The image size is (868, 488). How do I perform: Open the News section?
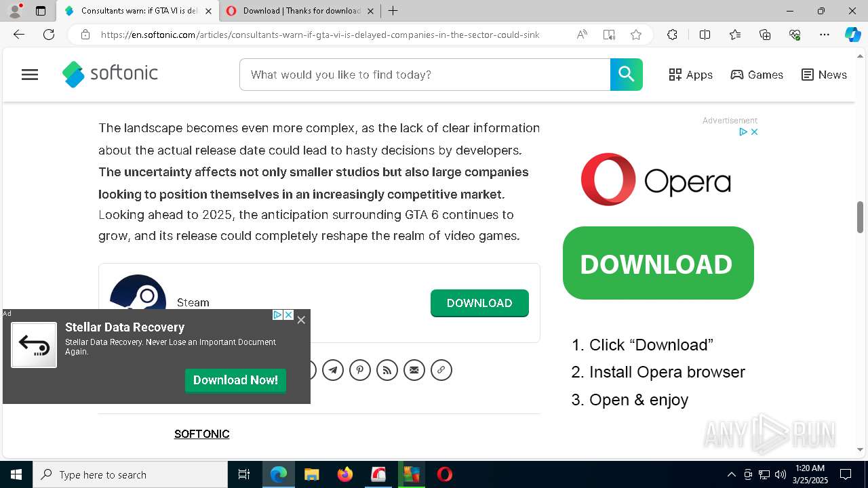[x=824, y=75]
